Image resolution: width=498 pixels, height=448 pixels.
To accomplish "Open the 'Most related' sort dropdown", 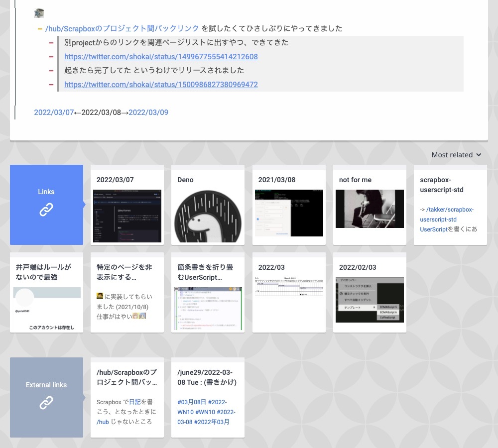I will (456, 155).
